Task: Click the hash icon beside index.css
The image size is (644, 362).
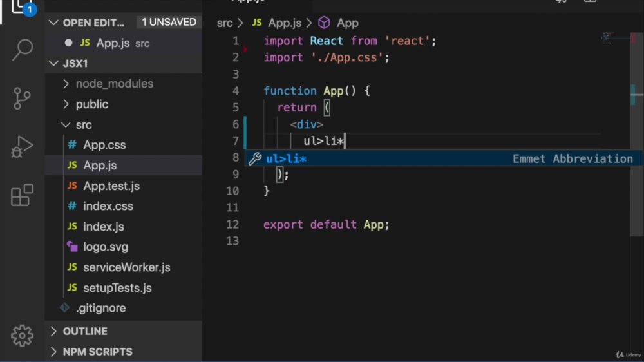Action: coord(72,206)
